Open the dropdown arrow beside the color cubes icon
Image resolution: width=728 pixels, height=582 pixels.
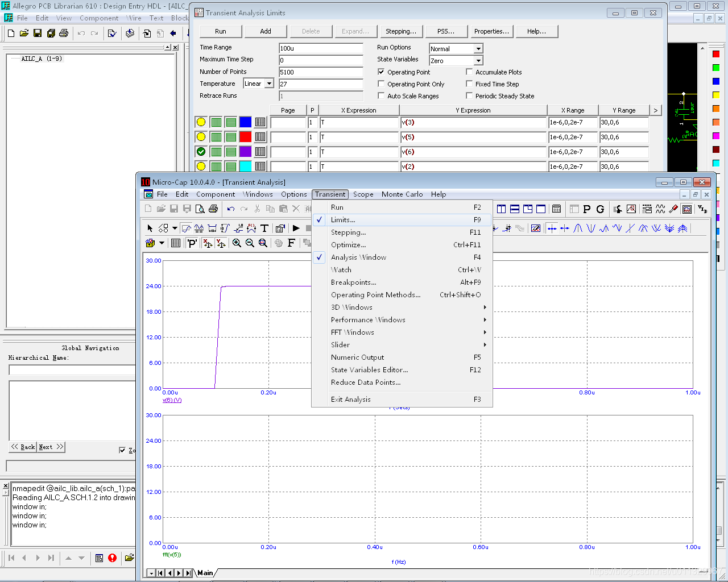coord(162,243)
